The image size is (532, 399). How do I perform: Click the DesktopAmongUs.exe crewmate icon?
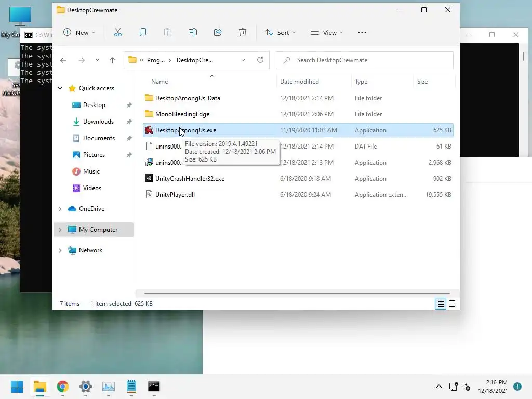tap(149, 130)
